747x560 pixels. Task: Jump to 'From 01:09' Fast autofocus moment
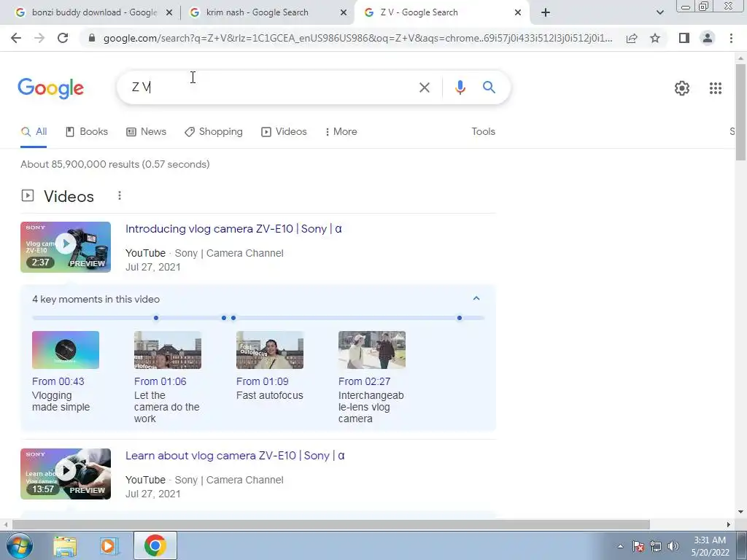coord(262,381)
